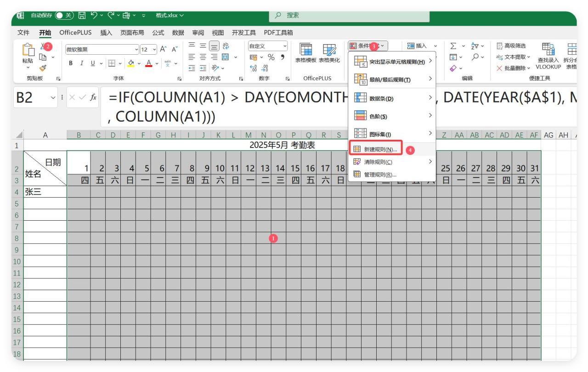Screen dimensions: 588x372
Task: Switch to the 开始 ribbon tab
Action: tap(45, 33)
